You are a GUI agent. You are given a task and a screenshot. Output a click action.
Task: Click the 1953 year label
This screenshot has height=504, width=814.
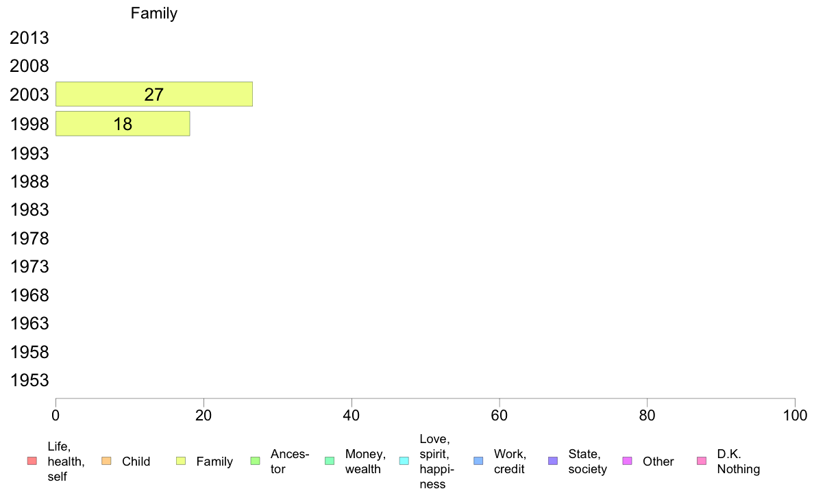point(29,381)
